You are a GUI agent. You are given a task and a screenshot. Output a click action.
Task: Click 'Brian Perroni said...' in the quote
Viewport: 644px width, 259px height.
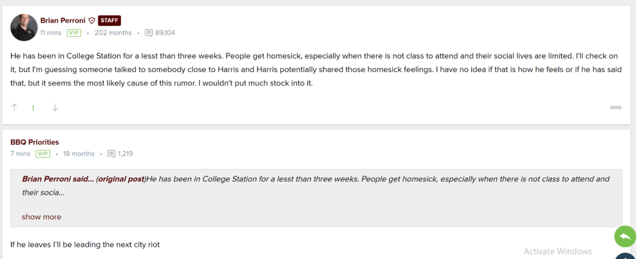tap(57, 179)
